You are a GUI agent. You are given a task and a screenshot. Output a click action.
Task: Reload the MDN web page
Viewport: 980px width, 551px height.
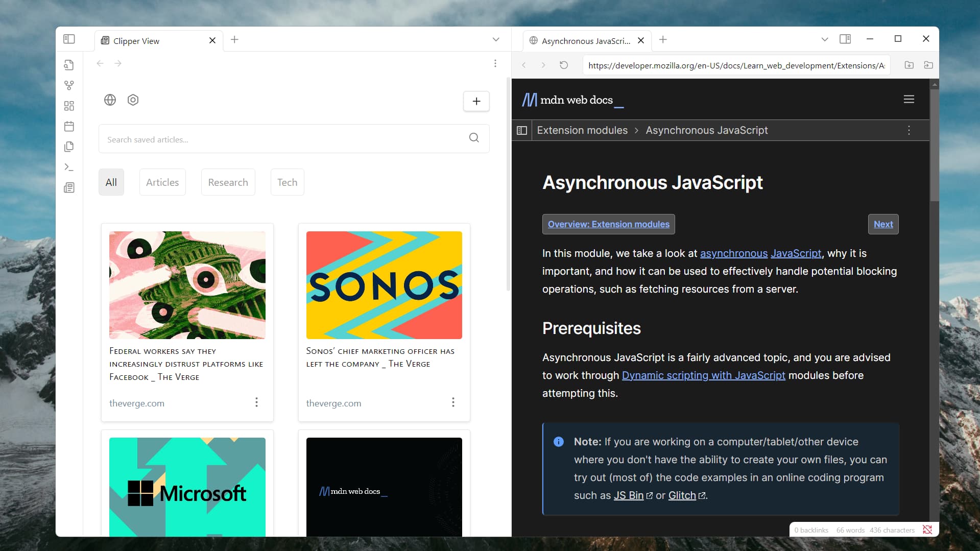coord(564,65)
